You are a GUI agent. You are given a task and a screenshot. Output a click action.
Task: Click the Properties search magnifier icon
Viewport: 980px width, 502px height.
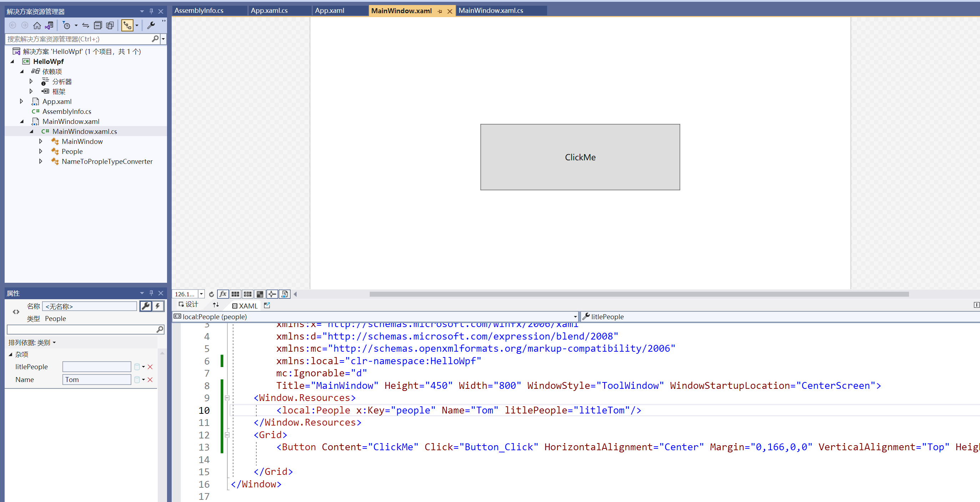point(160,329)
